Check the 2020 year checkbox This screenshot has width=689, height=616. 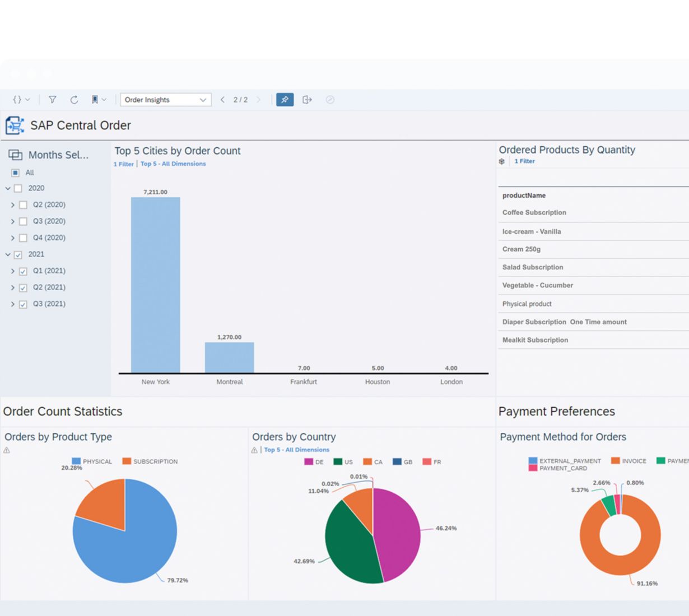[18, 189]
